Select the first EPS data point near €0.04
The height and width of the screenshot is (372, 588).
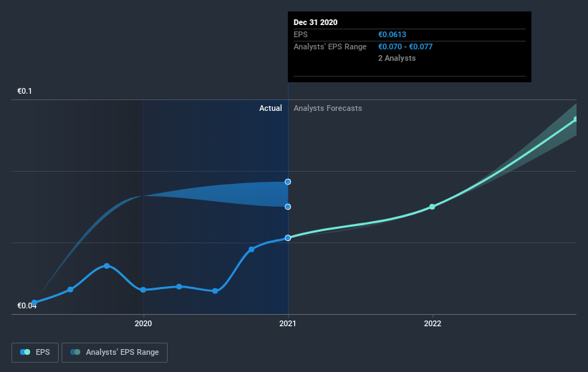(34, 303)
